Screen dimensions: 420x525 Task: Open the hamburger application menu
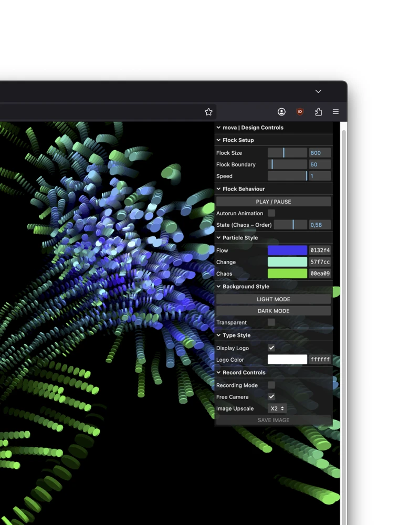click(335, 112)
